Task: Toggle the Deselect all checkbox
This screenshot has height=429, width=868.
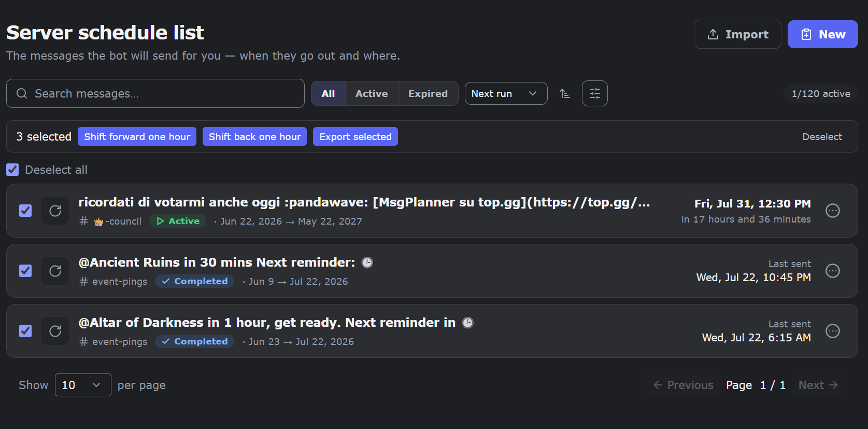Action: 12,170
